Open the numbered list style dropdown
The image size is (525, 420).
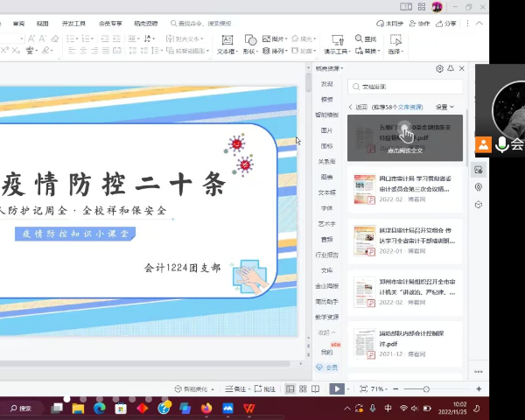click(x=93, y=39)
